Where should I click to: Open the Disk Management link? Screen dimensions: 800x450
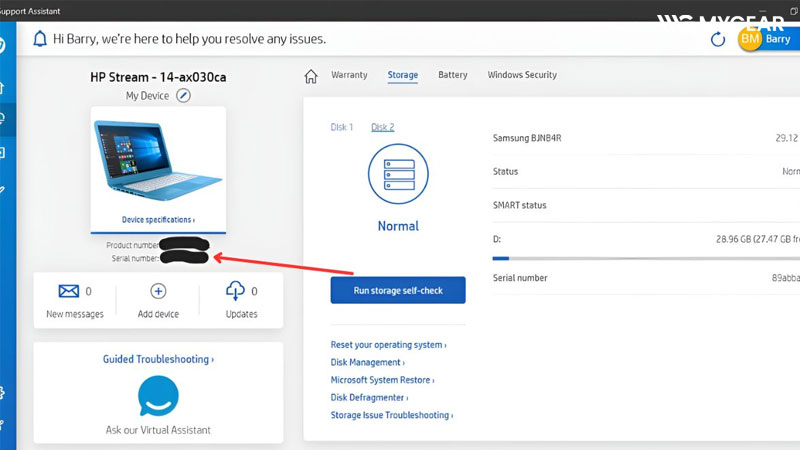coord(367,363)
